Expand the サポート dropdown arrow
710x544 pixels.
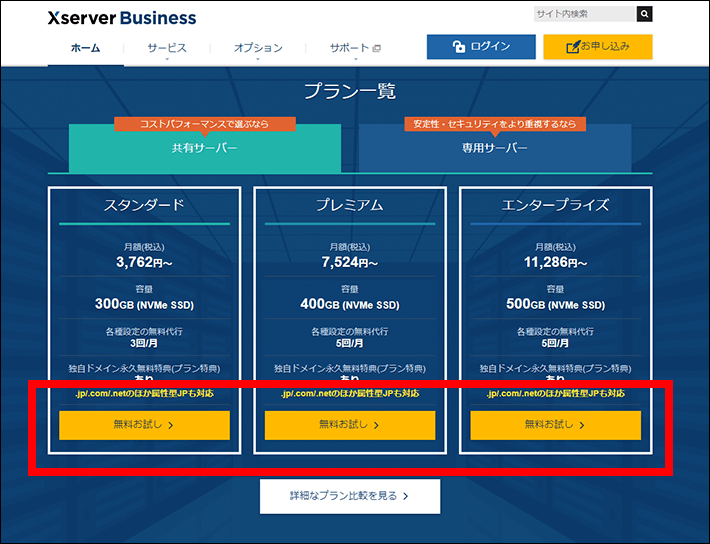click(x=355, y=59)
